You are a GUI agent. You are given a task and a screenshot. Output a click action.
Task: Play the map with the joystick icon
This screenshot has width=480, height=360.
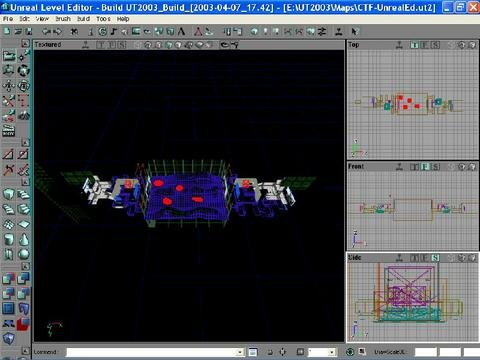(339, 32)
